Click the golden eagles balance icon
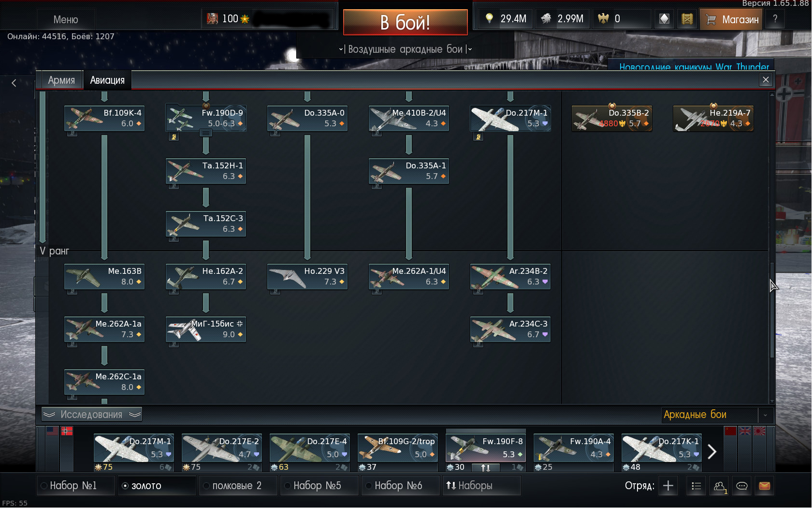812x508 pixels. [x=604, y=19]
